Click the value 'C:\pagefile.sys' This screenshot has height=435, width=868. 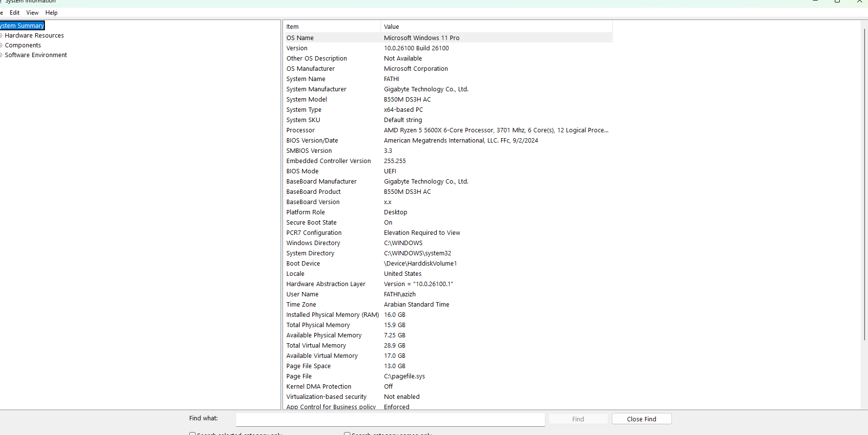coord(404,376)
